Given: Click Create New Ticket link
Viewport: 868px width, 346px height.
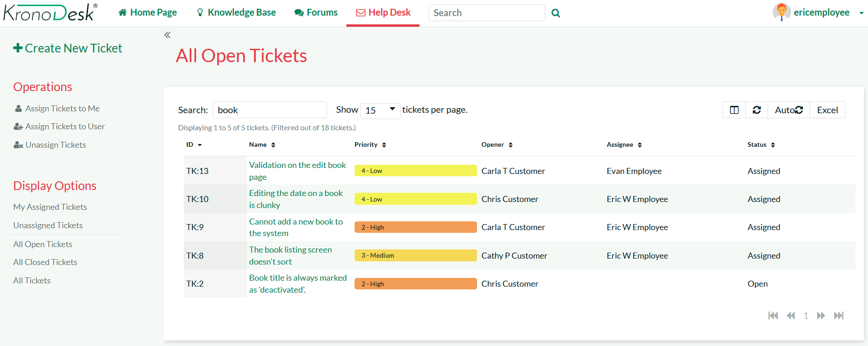Looking at the screenshot, I should click(x=68, y=48).
